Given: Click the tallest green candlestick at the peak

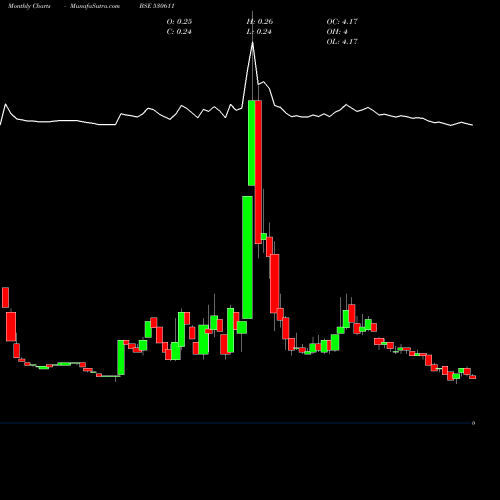Looking at the screenshot, I should 252,143.
